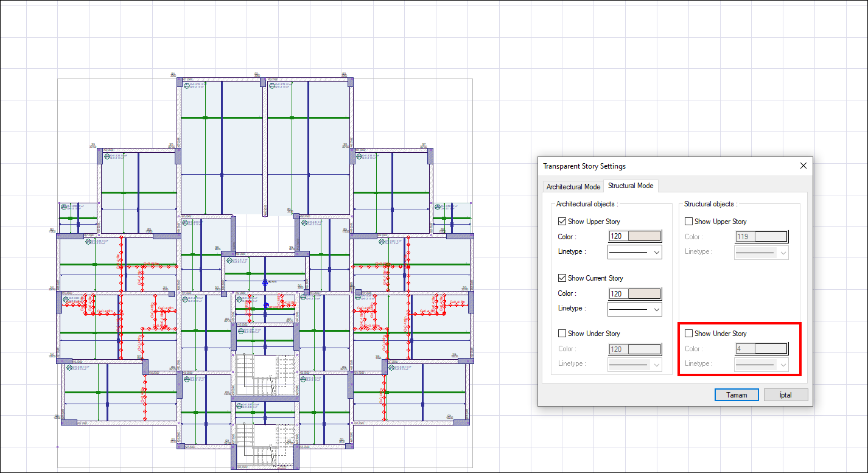Open architectural upper story Linetype dropdown
This screenshot has height=473, width=868.
(634, 252)
